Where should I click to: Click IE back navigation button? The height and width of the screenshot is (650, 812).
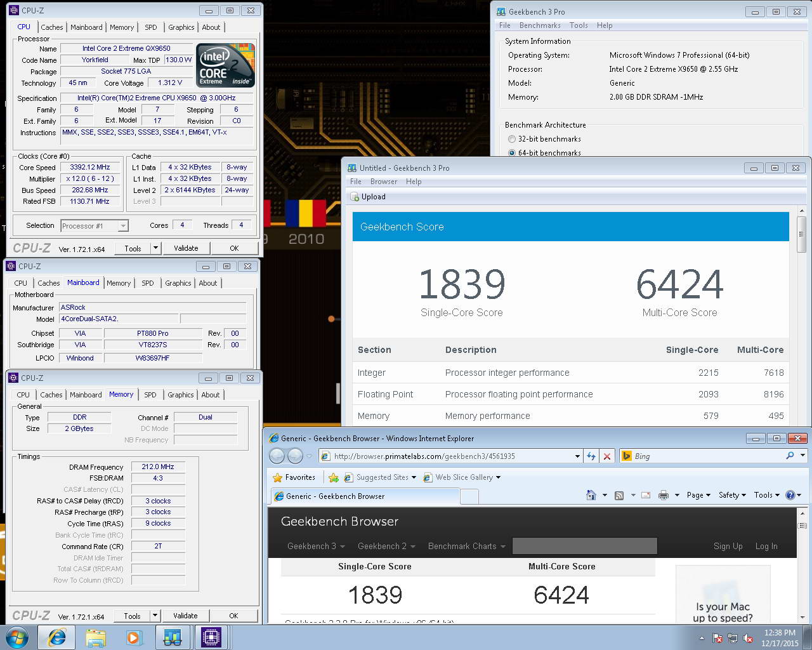pos(277,456)
